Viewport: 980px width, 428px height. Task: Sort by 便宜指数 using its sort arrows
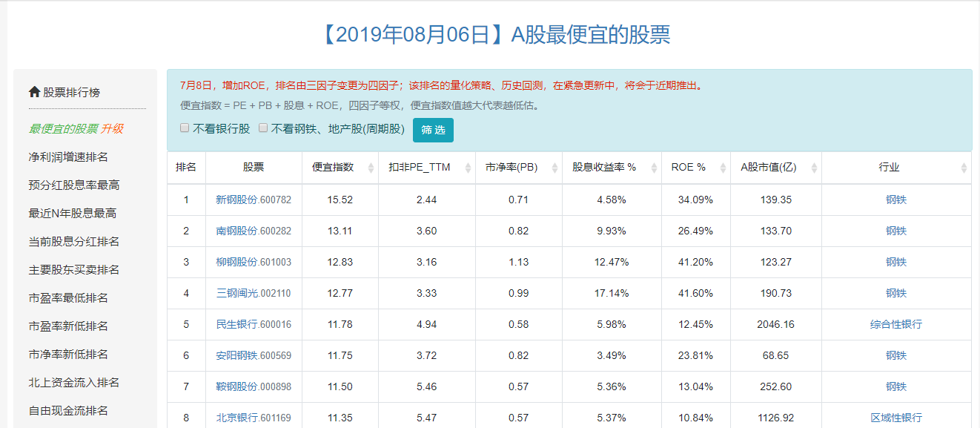point(371,168)
